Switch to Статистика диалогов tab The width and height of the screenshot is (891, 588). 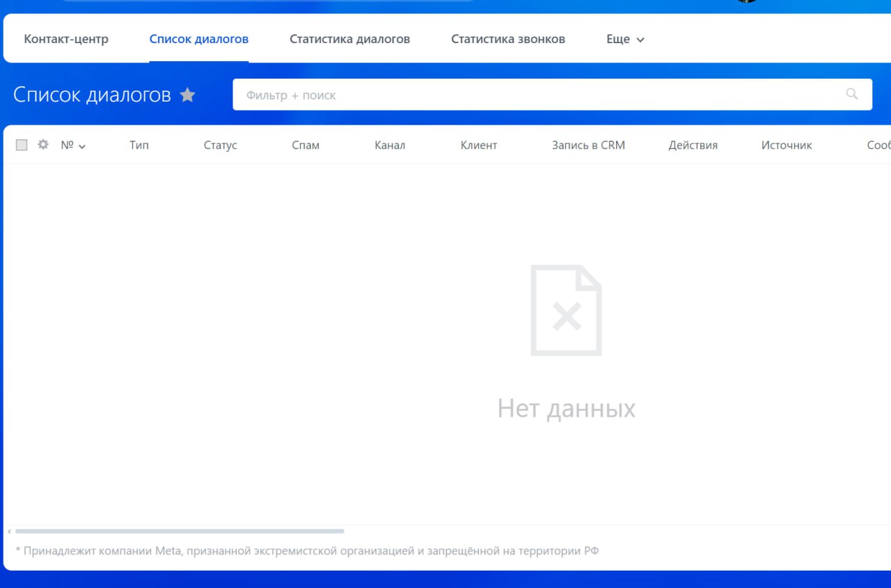pos(350,39)
